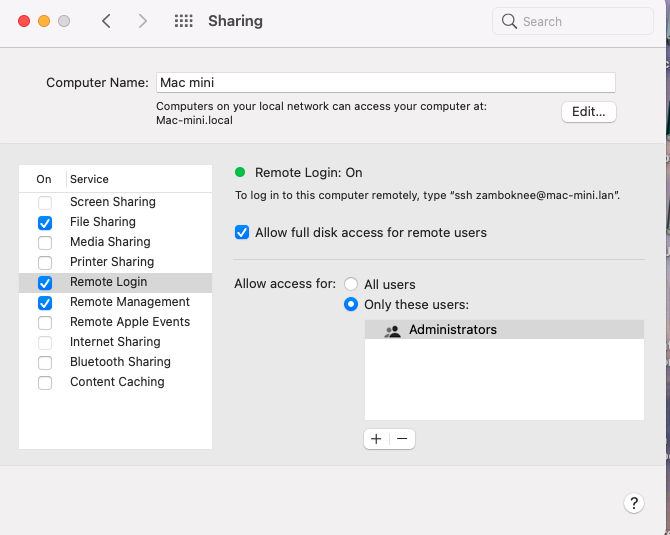
Task: Uncheck Allow full disk access for remote users
Action: (x=242, y=232)
